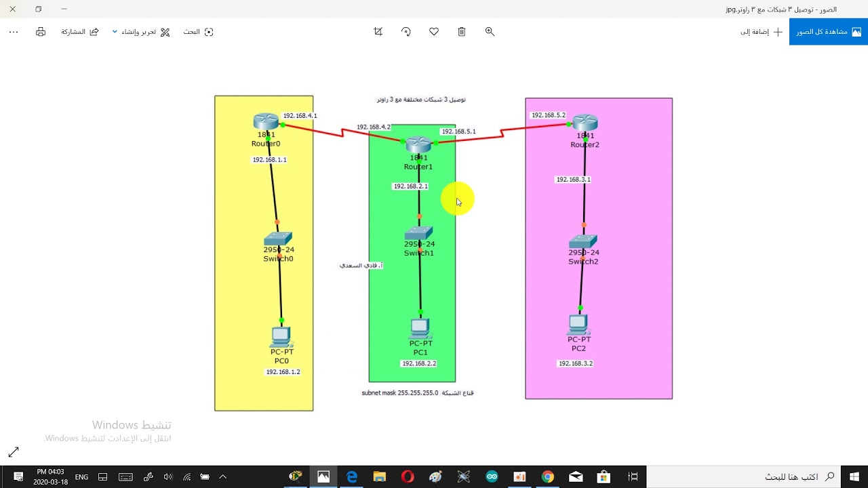The height and width of the screenshot is (488, 868).
Task: Open the three-dots more options menu
Action: [x=14, y=32]
